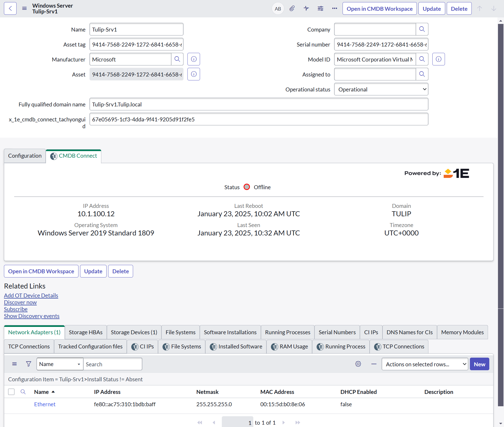Open the attachments paperclip icon
Screen dimensions: 504x427
(x=292, y=8)
